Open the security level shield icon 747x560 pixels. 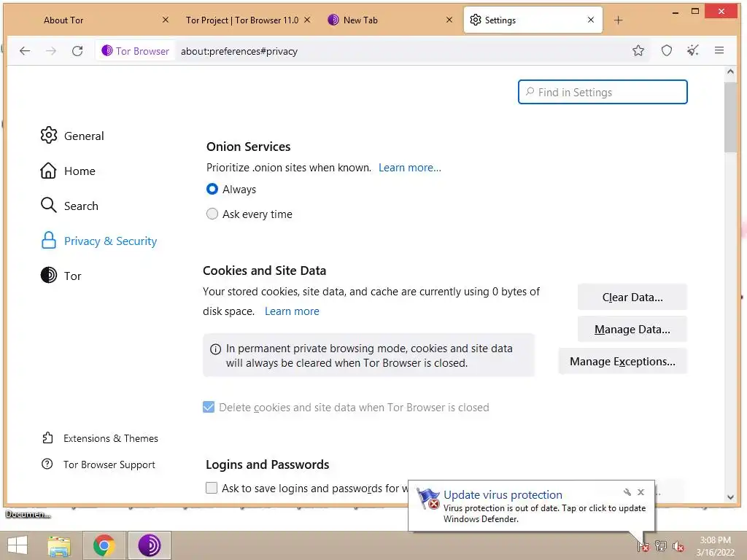667,50
